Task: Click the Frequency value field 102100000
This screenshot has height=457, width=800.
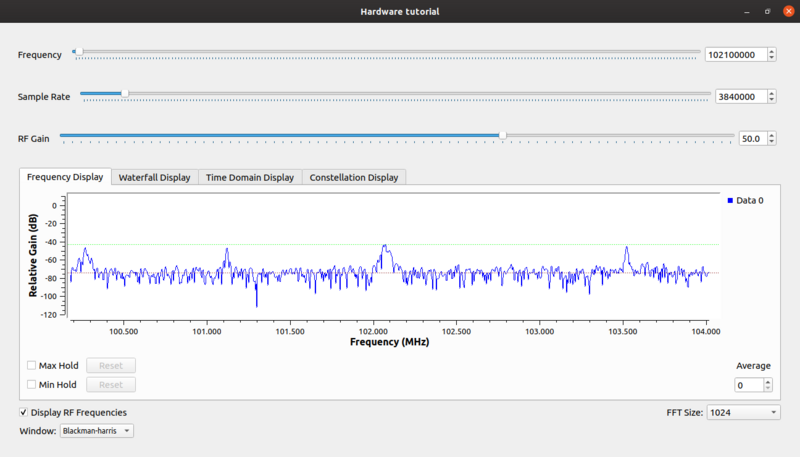Action: (x=736, y=55)
